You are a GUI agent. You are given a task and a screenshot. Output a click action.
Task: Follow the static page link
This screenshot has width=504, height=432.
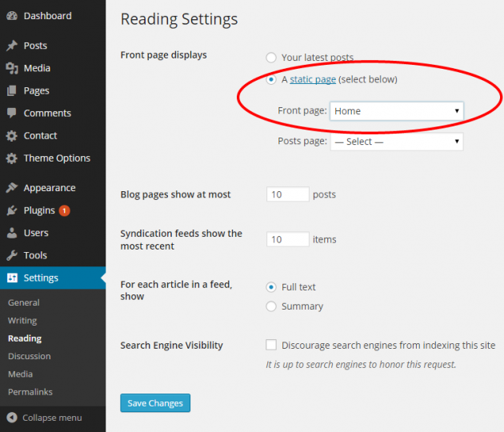[x=313, y=79]
